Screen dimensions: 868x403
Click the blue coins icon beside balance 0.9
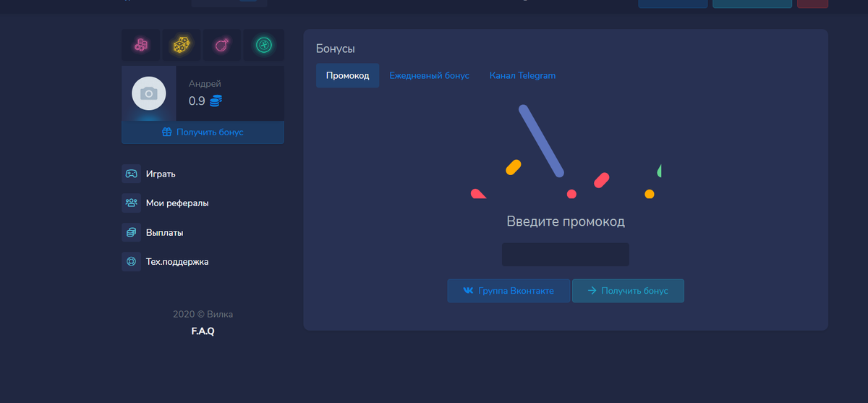216,101
